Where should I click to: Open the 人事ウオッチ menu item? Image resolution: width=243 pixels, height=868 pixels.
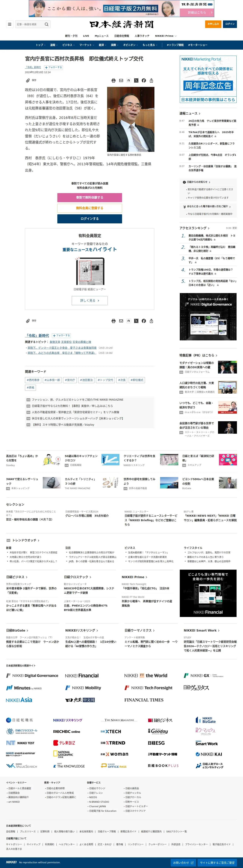pyautogui.click(x=142, y=36)
